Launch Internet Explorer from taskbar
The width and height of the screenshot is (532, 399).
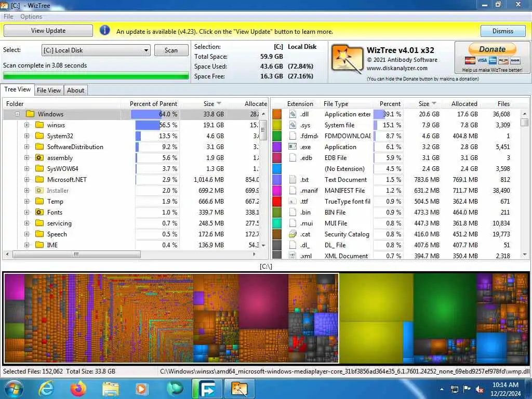click(x=46, y=389)
